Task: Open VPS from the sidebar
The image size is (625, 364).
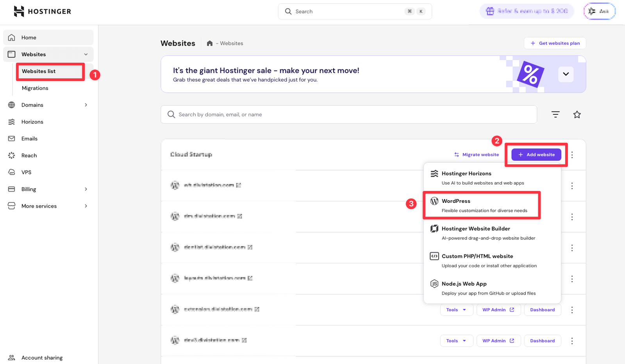Action: tap(26, 172)
